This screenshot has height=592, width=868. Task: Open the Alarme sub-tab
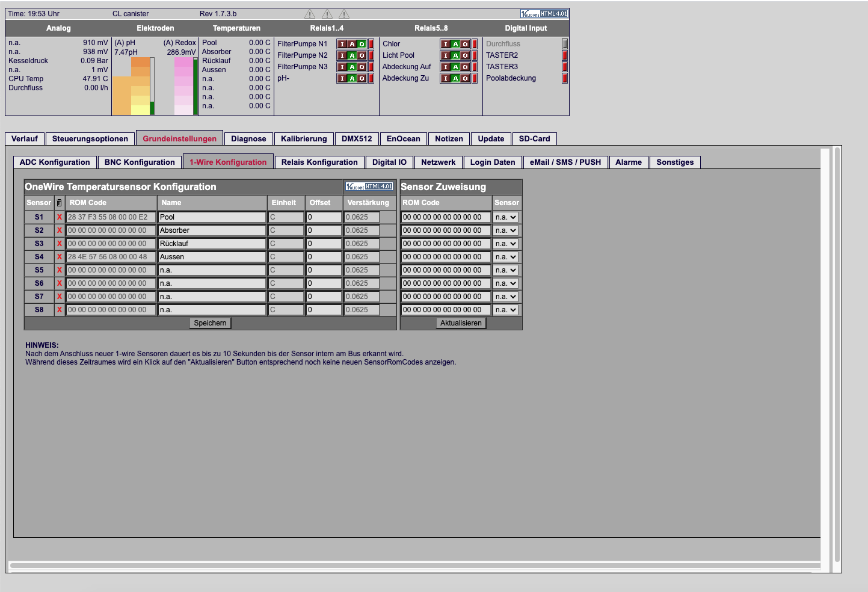pyautogui.click(x=629, y=162)
